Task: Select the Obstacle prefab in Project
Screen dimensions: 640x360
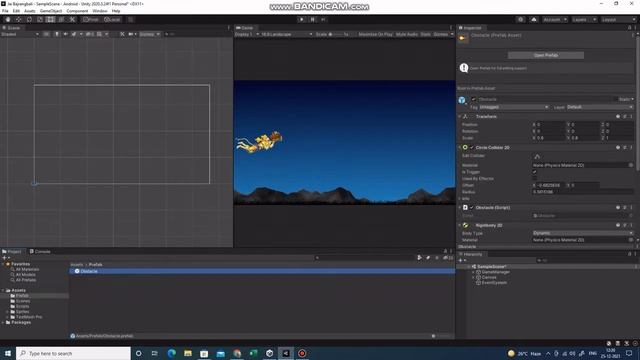Action: pos(262,271)
